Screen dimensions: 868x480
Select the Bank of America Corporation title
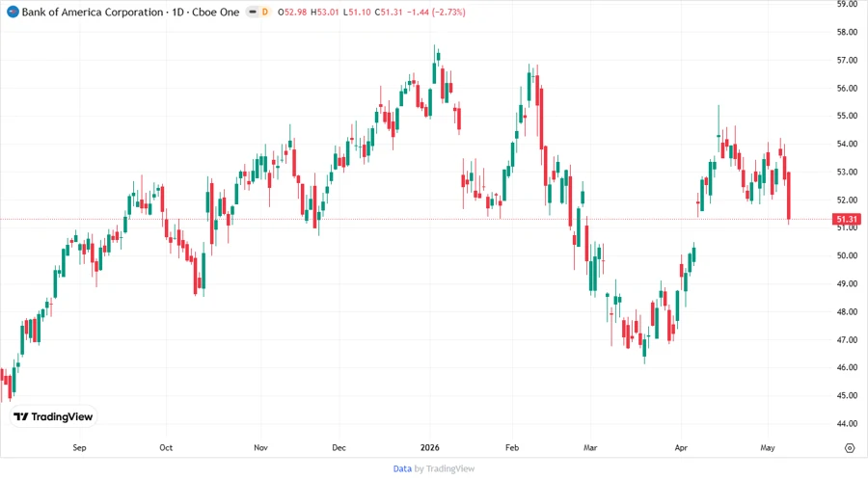93,12
